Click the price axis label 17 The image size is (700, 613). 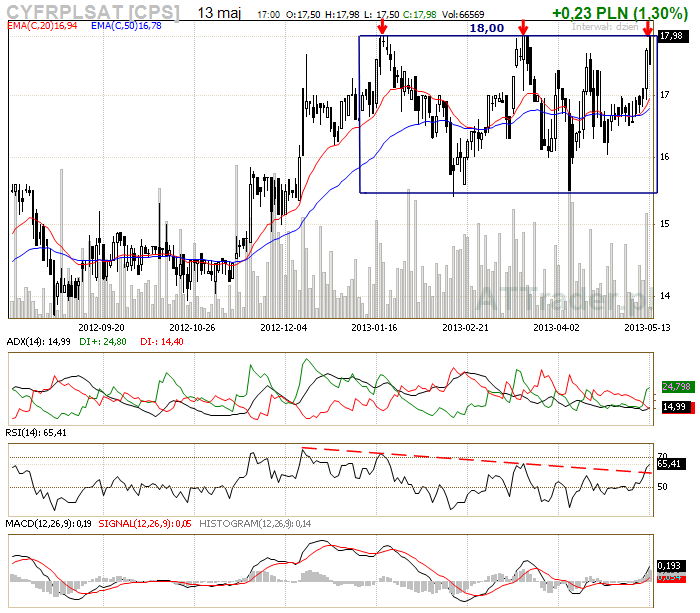click(x=665, y=95)
